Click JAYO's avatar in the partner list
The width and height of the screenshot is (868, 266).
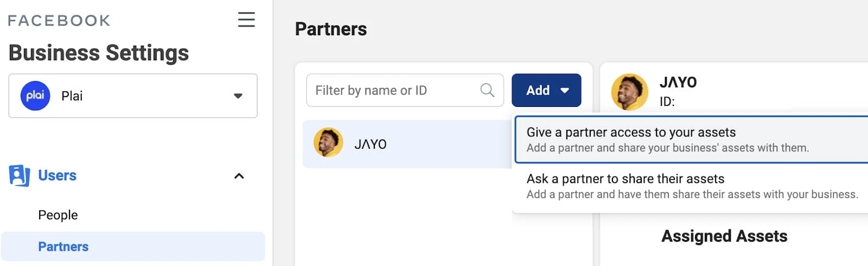pyautogui.click(x=328, y=143)
